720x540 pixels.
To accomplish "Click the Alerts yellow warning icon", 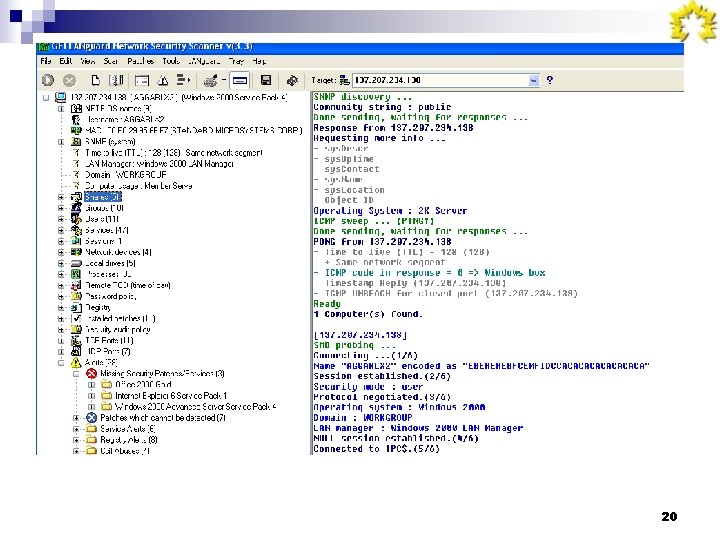I will point(76,362).
